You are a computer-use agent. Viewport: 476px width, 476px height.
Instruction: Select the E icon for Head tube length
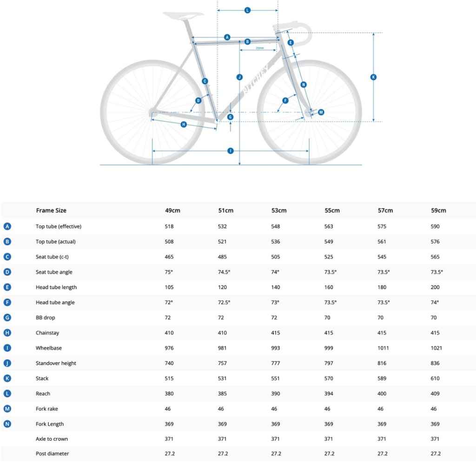(x=7, y=287)
